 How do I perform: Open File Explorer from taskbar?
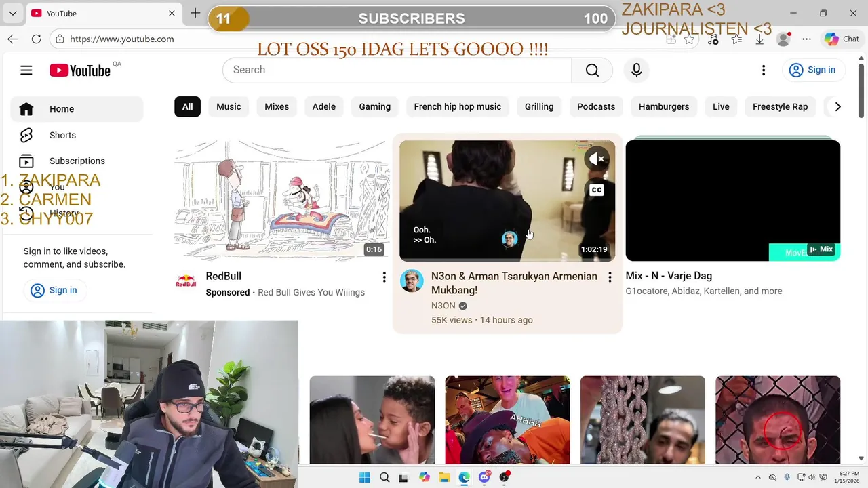444,477
